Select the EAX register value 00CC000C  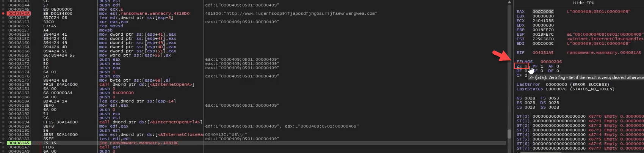pos(543,12)
